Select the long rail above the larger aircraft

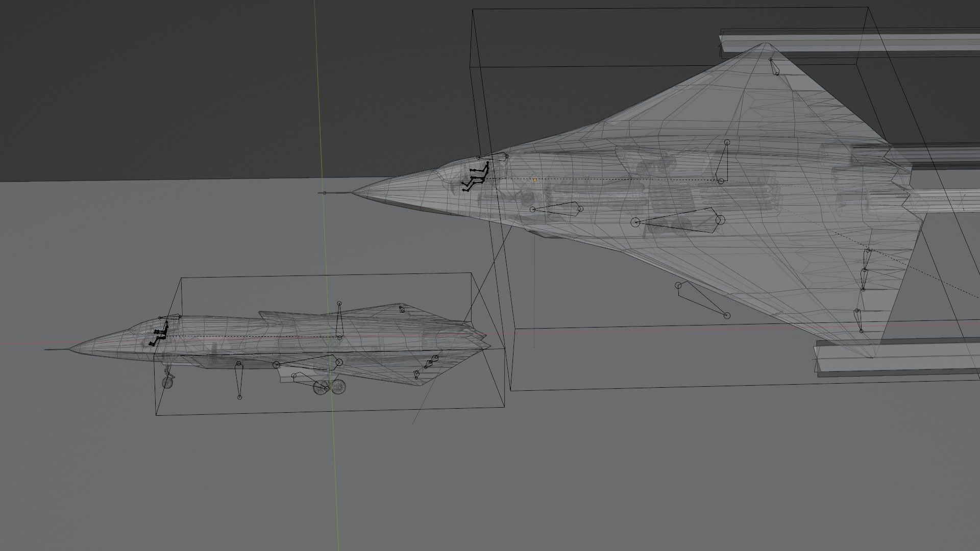[x=849, y=43]
